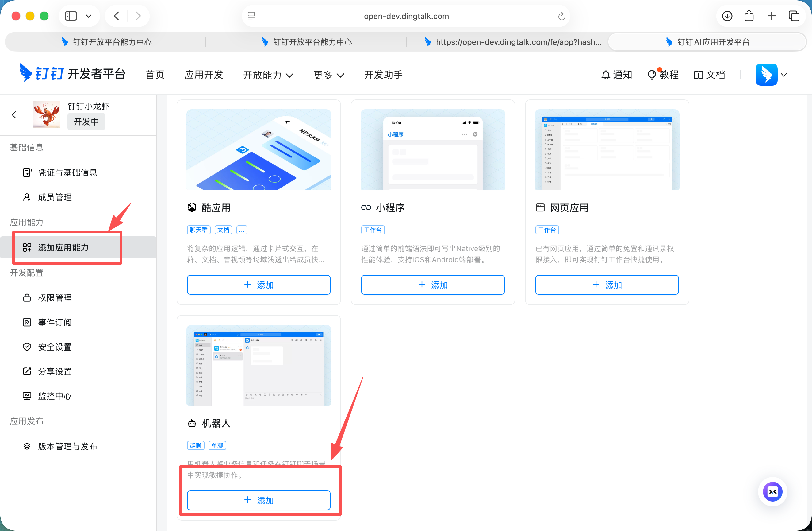Click the 酷应用 preview thumbnail
Image resolution: width=812 pixels, height=531 pixels.
[259, 149]
